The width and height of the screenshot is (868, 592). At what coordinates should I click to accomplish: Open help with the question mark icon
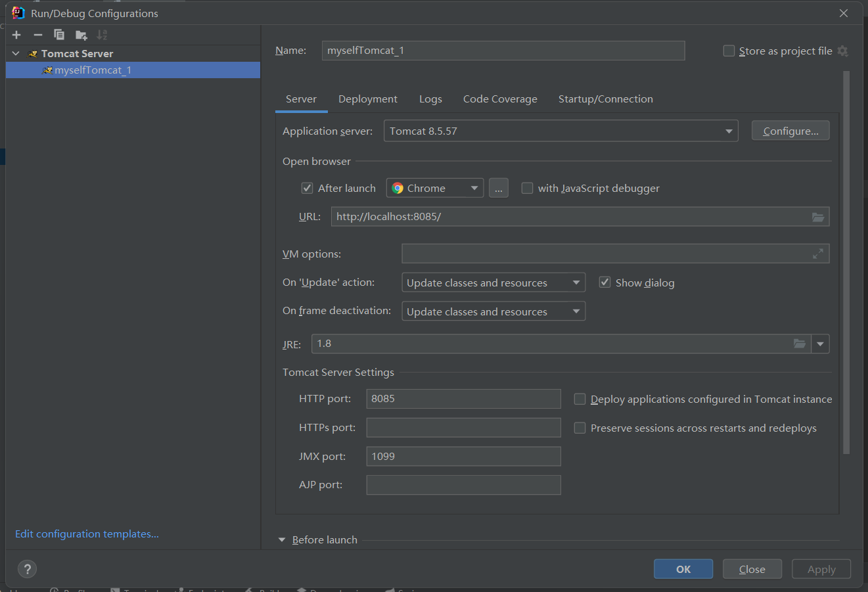click(x=27, y=569)
